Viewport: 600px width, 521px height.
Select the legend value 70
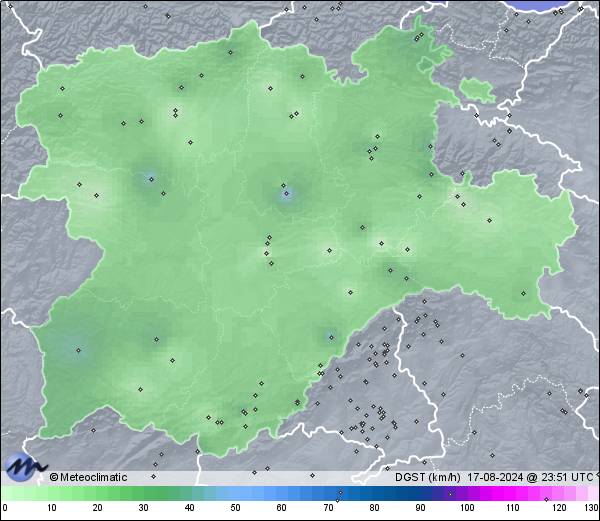328,508
